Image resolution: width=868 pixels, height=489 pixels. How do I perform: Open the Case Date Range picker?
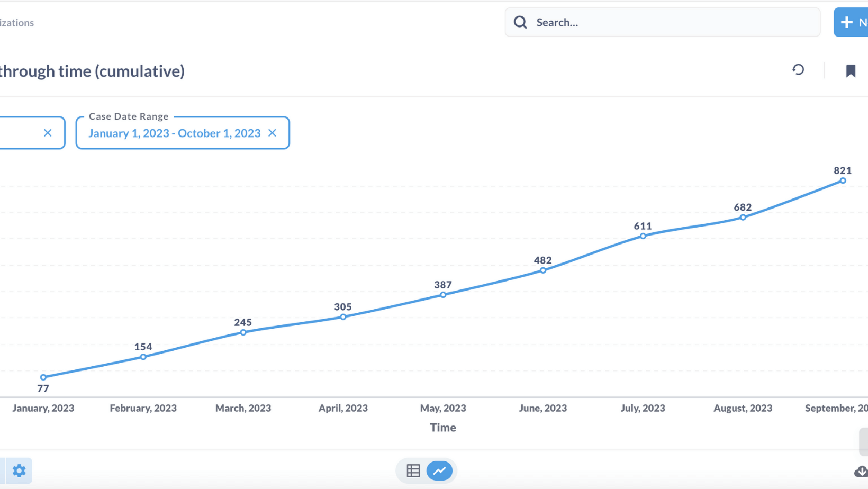click(174, 133)
